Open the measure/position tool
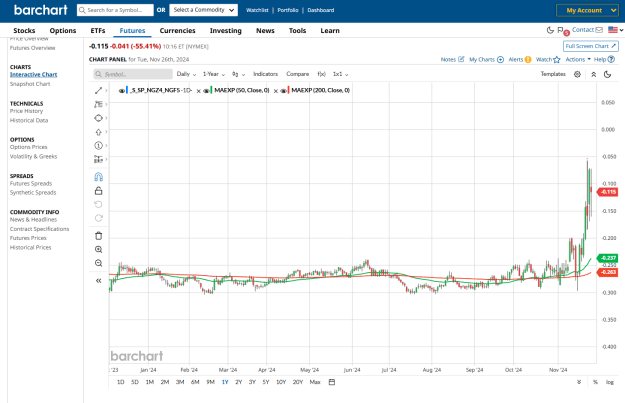The width and height of the screenshot is (625, 403). click(98, 159)
